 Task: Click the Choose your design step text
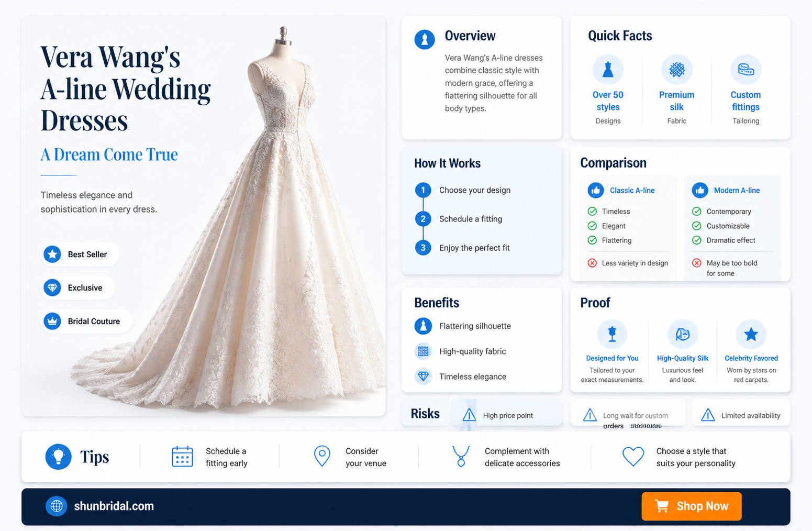pyautogui.click(x=475, y=190)
